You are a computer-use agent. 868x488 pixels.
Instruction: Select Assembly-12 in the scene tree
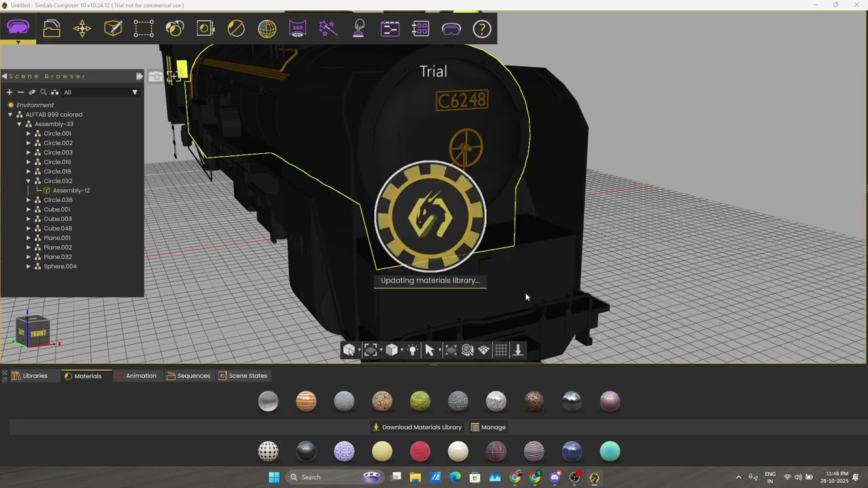point(71,190)
